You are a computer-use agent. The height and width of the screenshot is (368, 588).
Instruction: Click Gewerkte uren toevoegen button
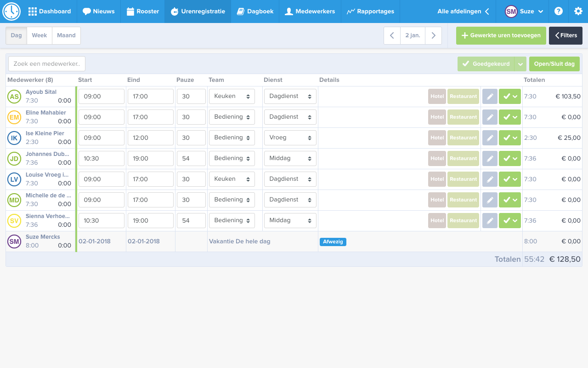501,35
